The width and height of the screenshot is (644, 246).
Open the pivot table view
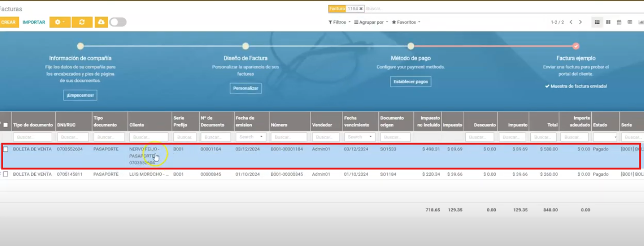tap(630, 22)
